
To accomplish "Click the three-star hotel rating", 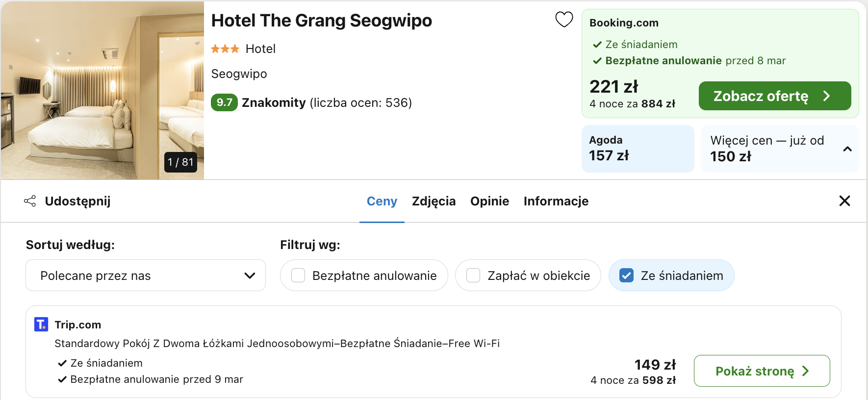I will (225, 49).
